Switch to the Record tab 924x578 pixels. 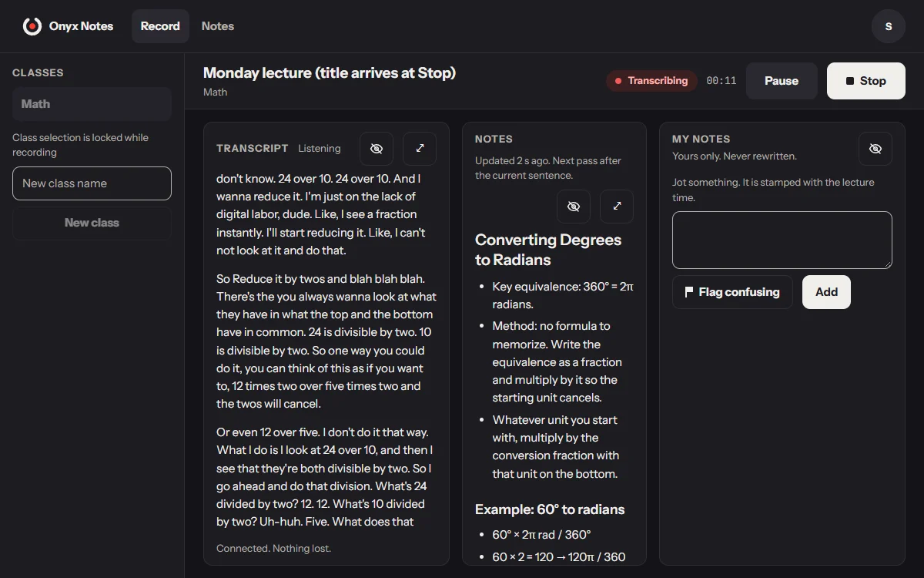(160, 26)
